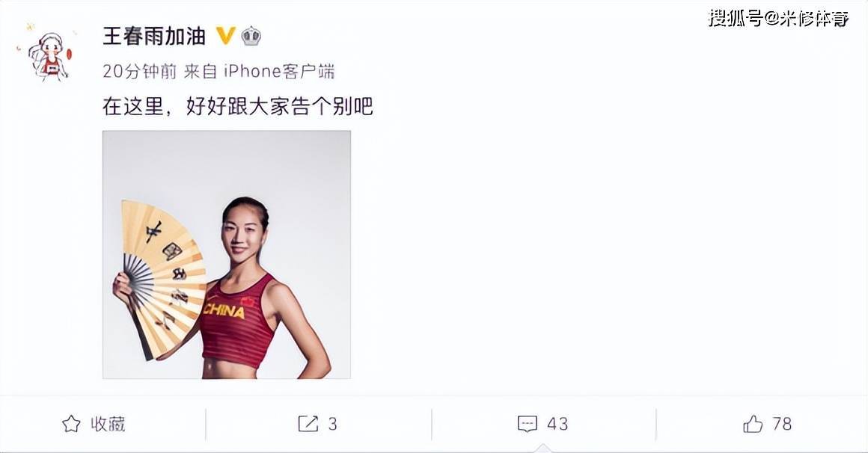Click the grey crown membership badge
868x453 pixels.
(x=251, y=36)
